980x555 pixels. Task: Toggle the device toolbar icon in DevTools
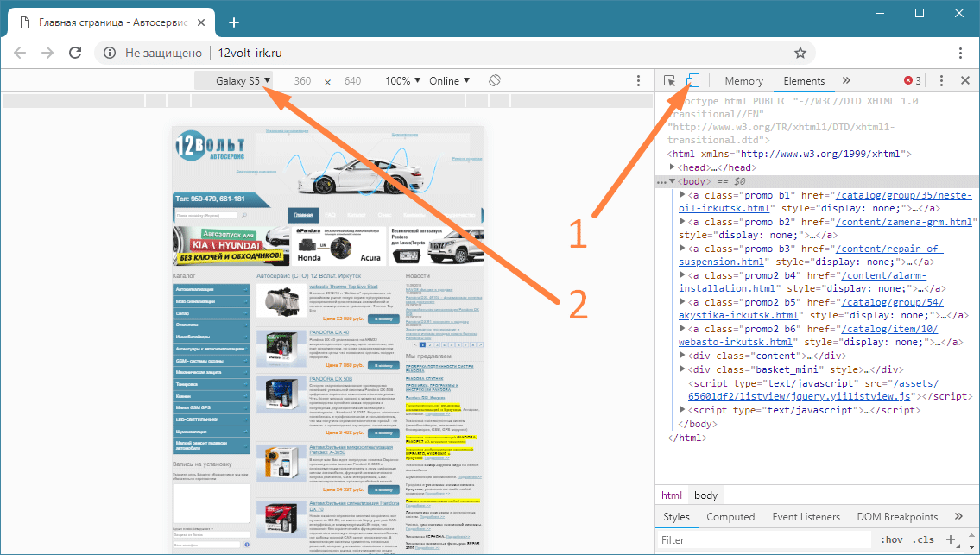click(692, 80)
